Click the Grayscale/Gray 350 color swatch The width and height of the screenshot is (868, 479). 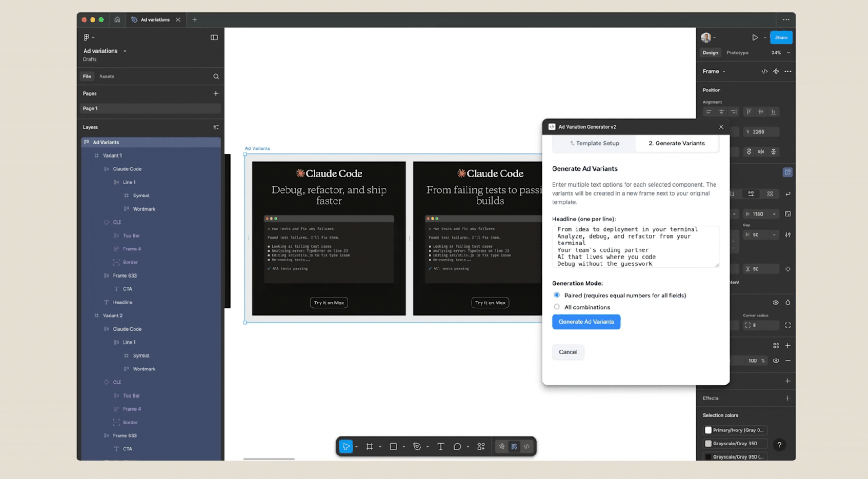click(708, 444)
